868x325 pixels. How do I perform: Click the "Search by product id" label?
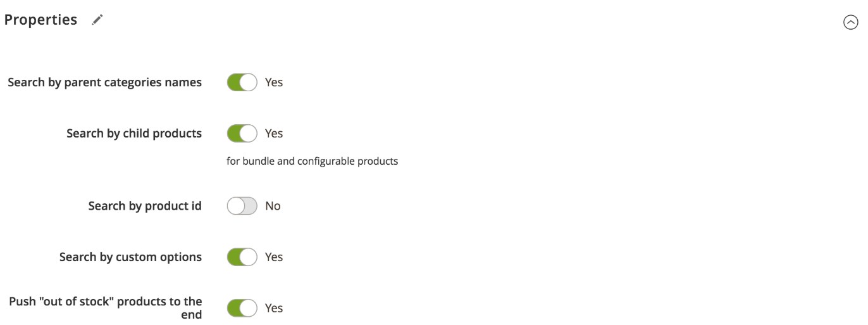tap(145, 206)
